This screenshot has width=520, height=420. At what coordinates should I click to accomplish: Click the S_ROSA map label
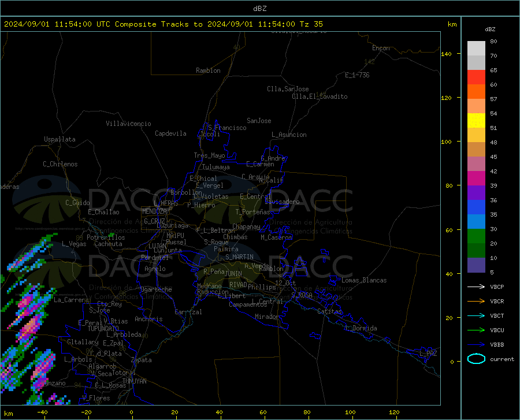click(302, 295)
